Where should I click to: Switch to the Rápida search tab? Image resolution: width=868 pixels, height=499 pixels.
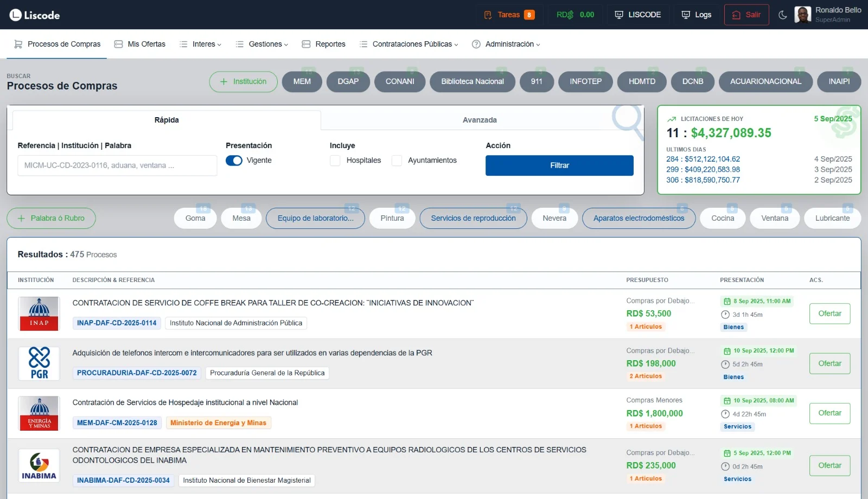[167, 120]
